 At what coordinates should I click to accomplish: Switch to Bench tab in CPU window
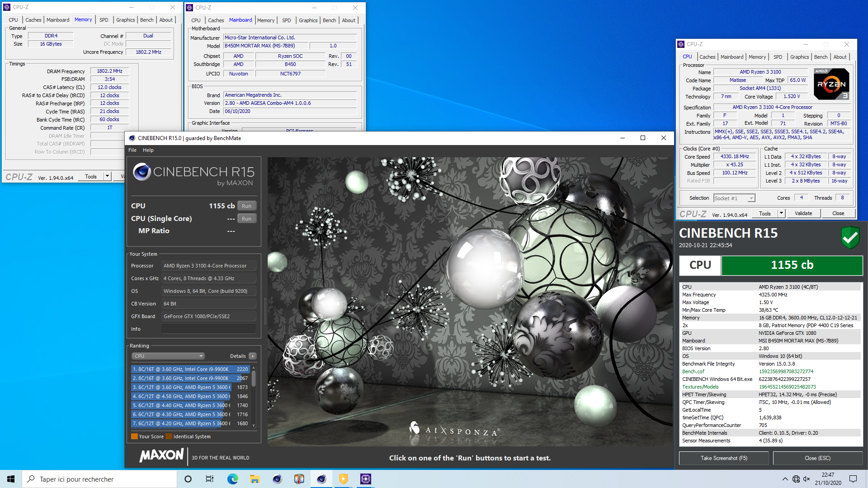coord(821,57)
